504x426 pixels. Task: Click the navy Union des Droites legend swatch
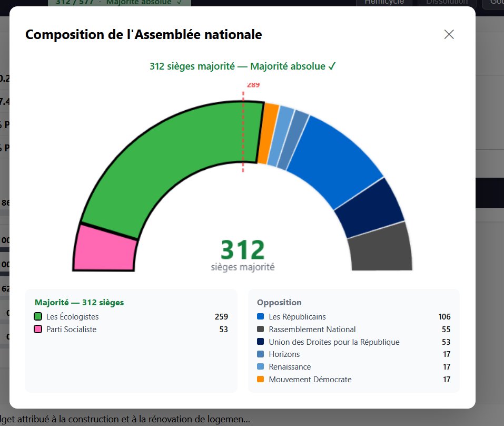pyautogui.click(x=260, y=341)
